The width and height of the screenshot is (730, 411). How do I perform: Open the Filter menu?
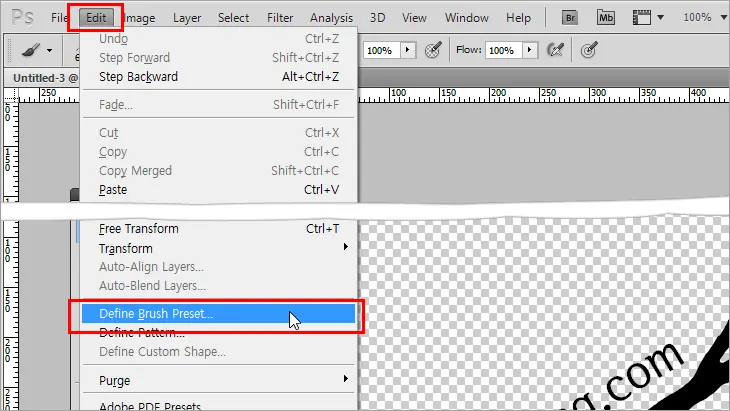coord(280,17)
